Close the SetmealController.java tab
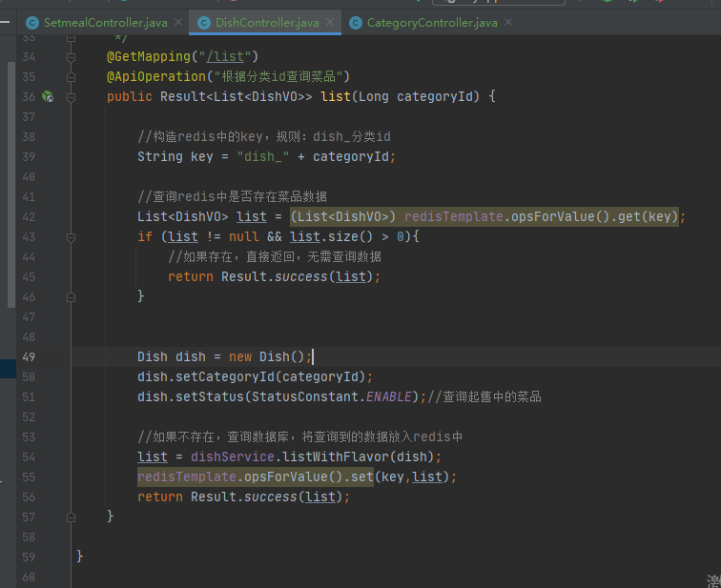Viewport: 721px width, 588px height. [x=178, y=22]
